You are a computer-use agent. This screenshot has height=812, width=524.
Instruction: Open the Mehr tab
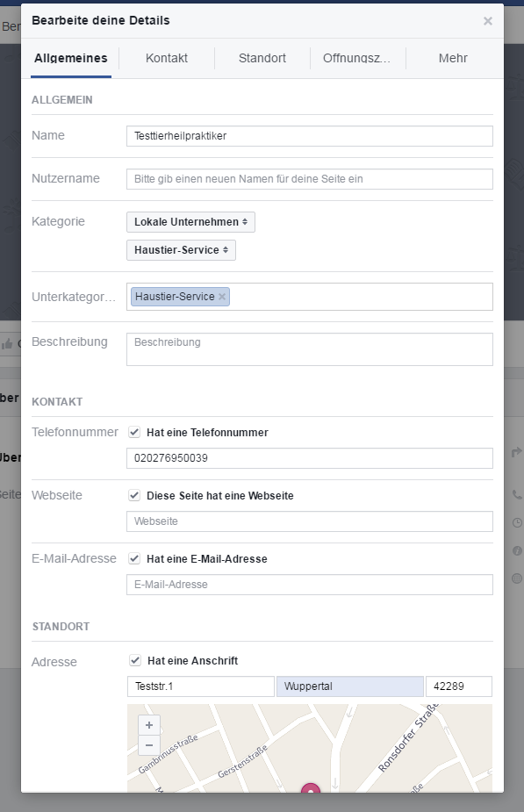click(x=453, y=58)
